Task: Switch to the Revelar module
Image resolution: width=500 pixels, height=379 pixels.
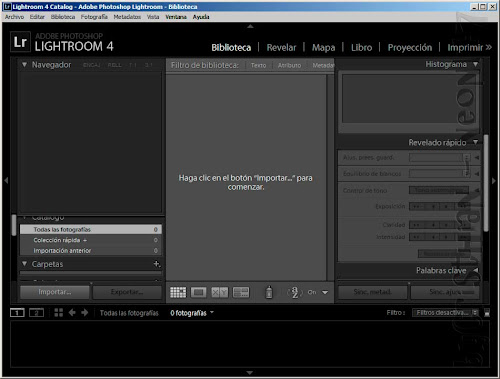Action: click(281, 48)
